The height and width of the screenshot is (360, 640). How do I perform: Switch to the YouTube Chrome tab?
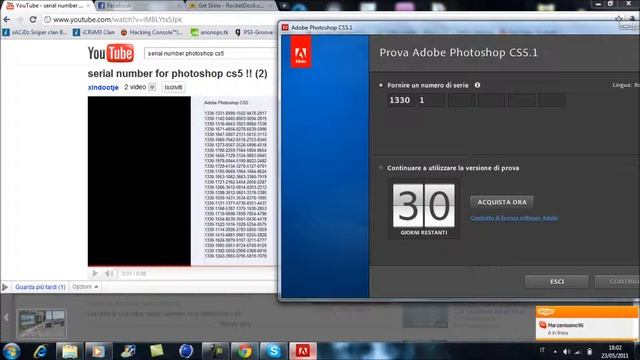(48, 6)
